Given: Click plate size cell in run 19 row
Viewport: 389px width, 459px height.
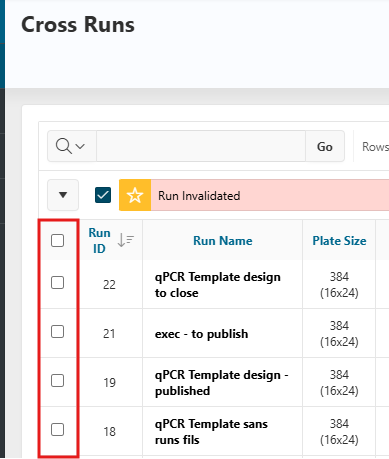Looking at the screenshot, I should pyautogui.click(x=339, y=383).
